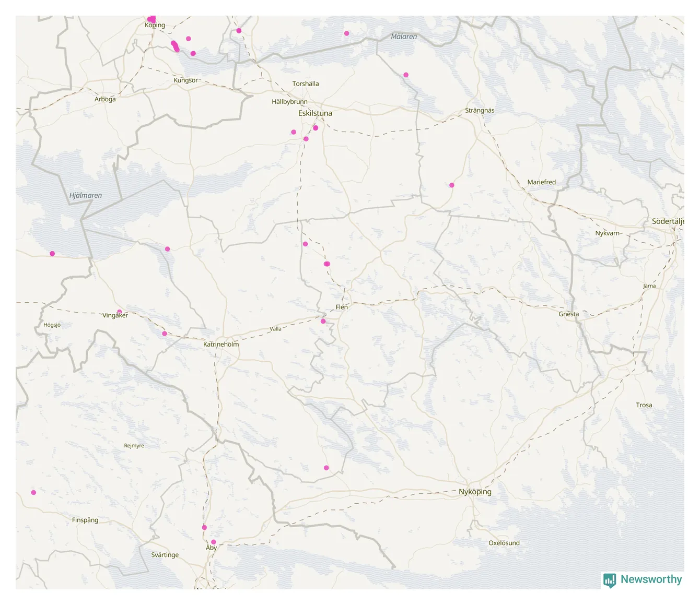Image resolution: width=700 pixels, height=605 pixels.
Task: Click the Svärtinge label
Action: coord(165,555)
